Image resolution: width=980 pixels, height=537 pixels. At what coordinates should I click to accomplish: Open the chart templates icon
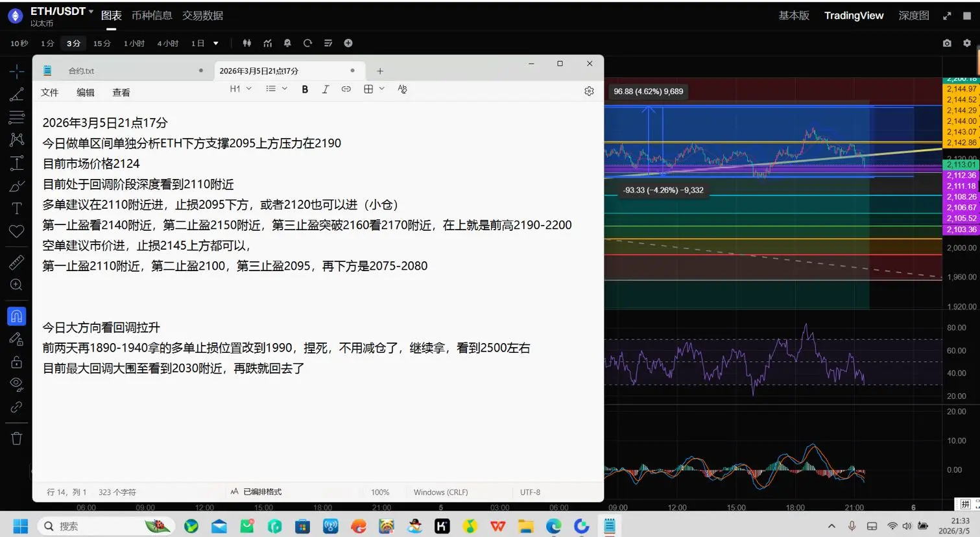click(328, 43)
